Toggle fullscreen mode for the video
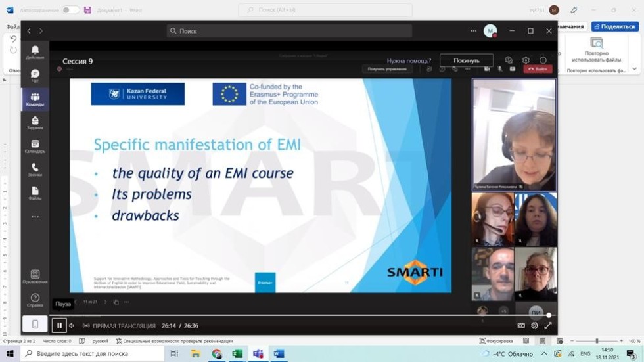Screen dimensions: 644x362 [548, 325]
